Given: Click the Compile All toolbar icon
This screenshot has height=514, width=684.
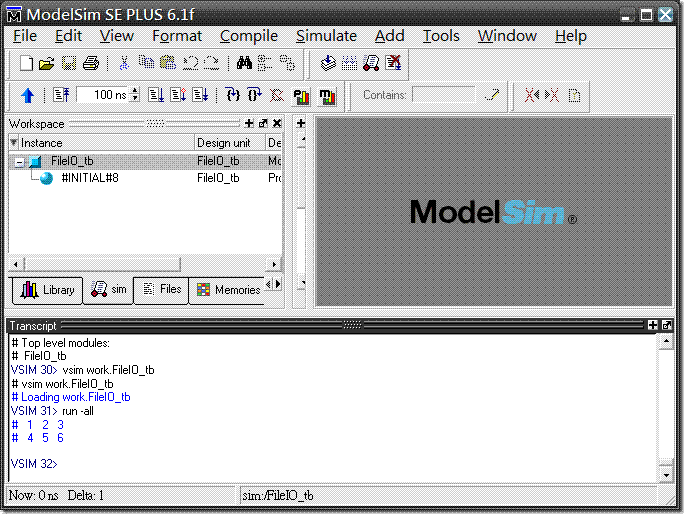Looking at the screenshot, I should [x=349, y=63].
